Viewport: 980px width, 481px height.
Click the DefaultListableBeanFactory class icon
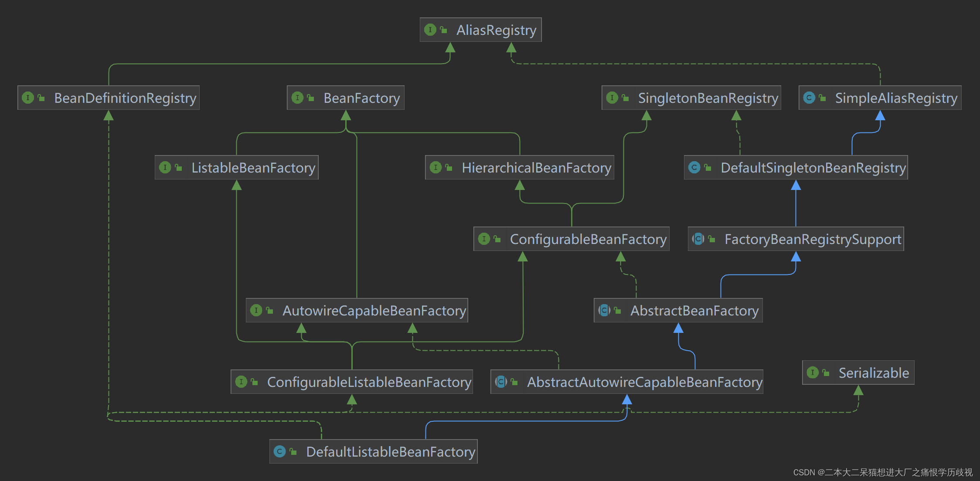point(280,451)
